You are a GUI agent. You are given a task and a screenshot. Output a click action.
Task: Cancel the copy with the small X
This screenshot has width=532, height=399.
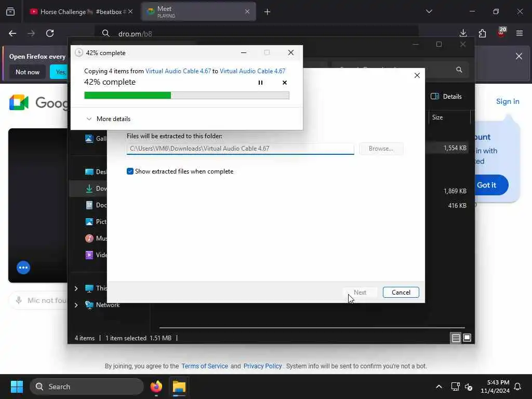(x=284, y=83)
